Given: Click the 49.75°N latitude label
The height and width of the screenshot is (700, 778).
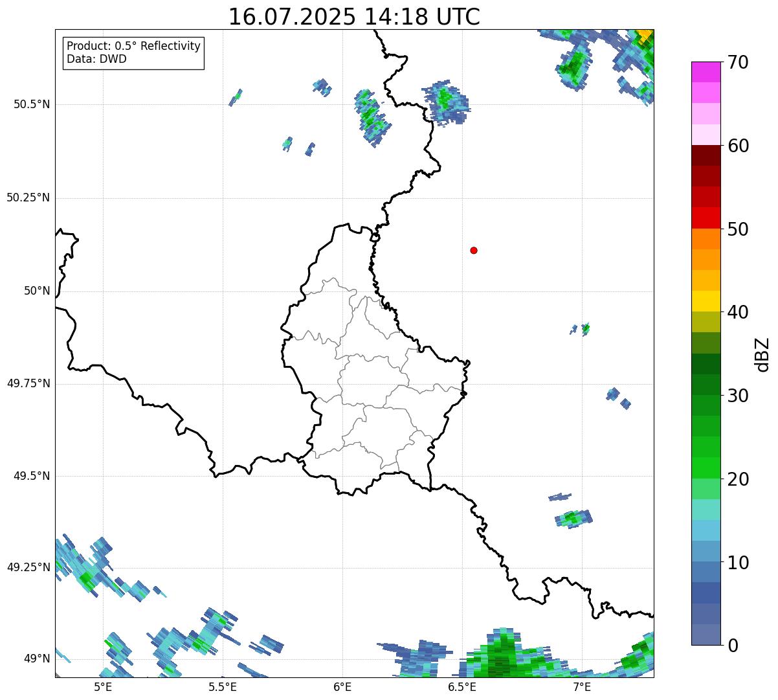Looking at the screenshot, I should pos(28,383).
